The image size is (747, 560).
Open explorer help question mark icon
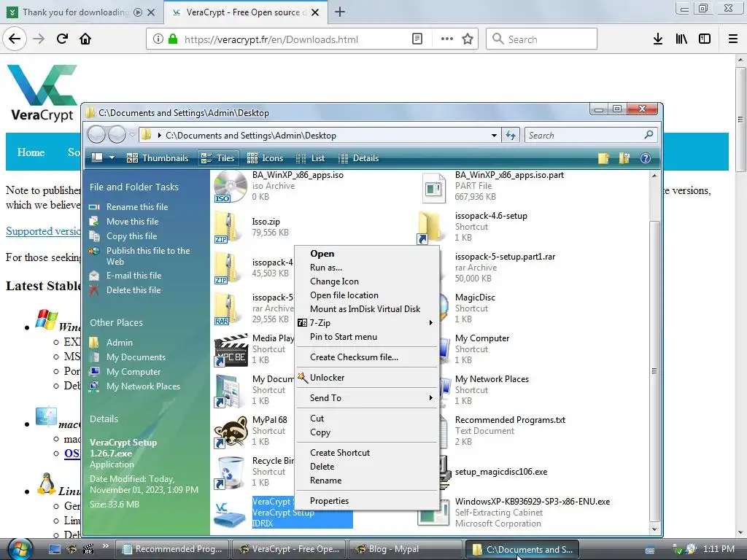[x=646, y=158]
